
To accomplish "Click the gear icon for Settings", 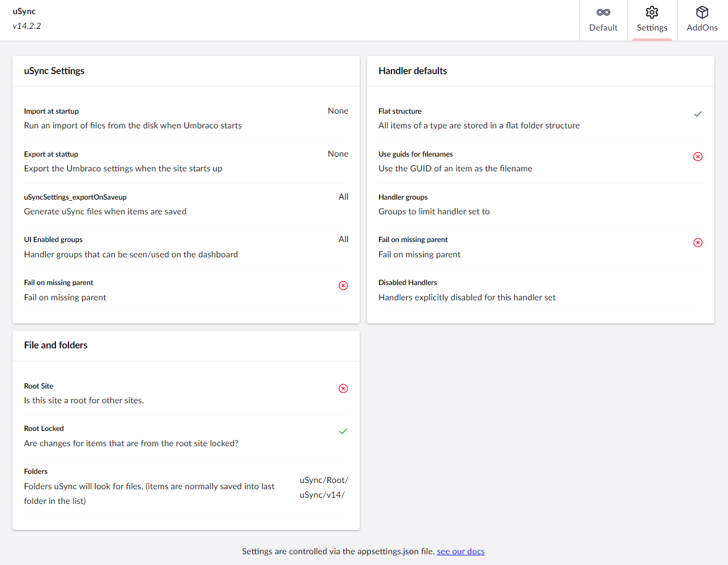I will pos(652,12).
